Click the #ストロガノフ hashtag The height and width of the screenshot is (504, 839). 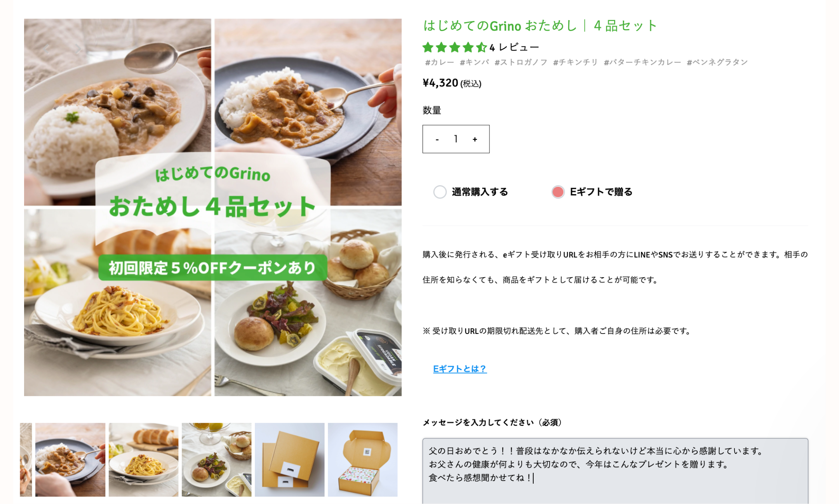(x=521, y=62)
